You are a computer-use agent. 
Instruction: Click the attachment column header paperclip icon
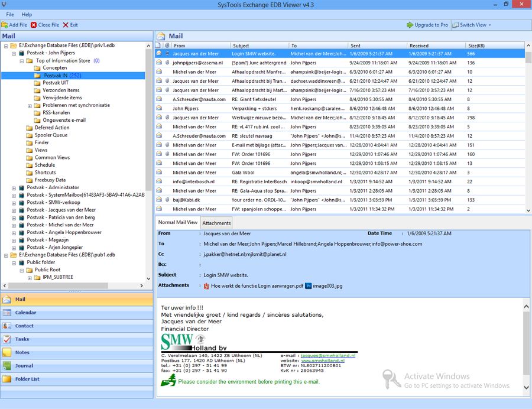click(x=167, y=46)
